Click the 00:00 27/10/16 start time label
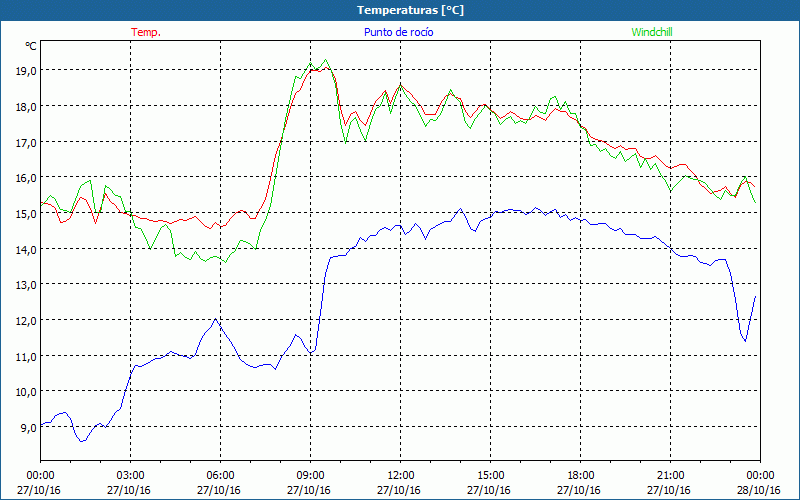The image size is (800, 500). pyautogui.click(x=39, y=483)
